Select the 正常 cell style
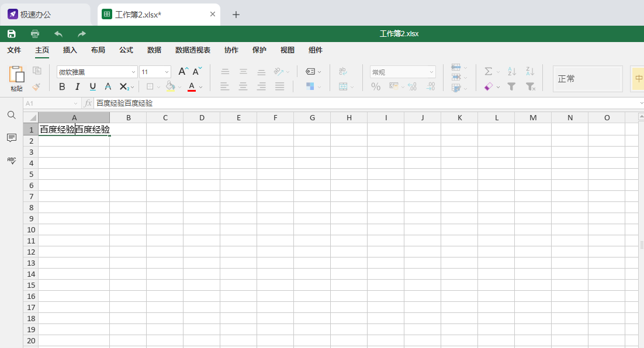644x348 pixels. [588, 78]
